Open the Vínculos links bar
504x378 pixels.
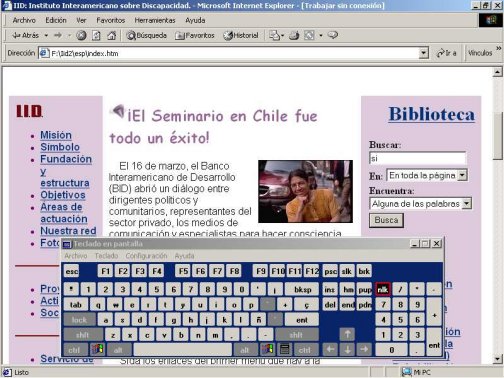tap(480, 53)
